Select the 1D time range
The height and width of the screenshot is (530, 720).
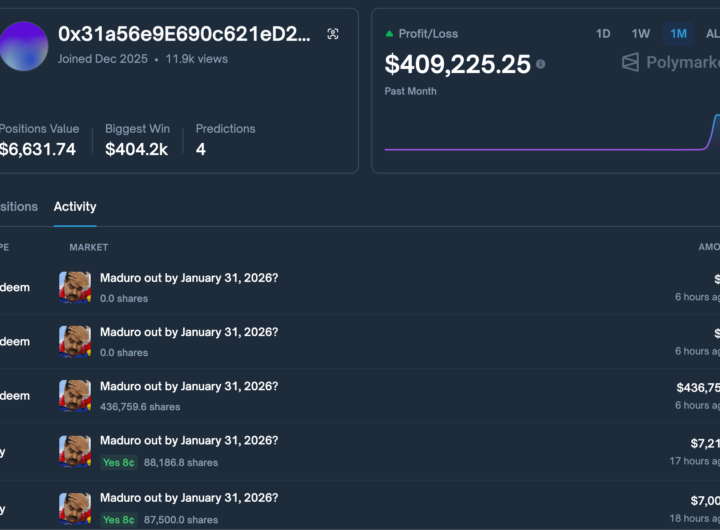pos(603,34)
